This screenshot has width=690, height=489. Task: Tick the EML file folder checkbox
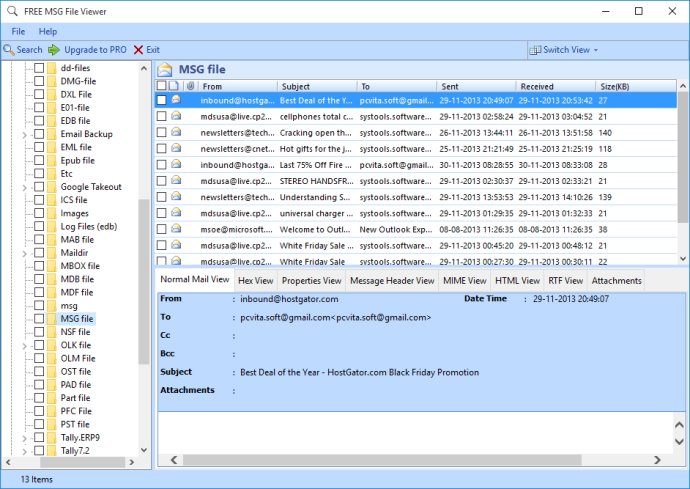[39, 147]
